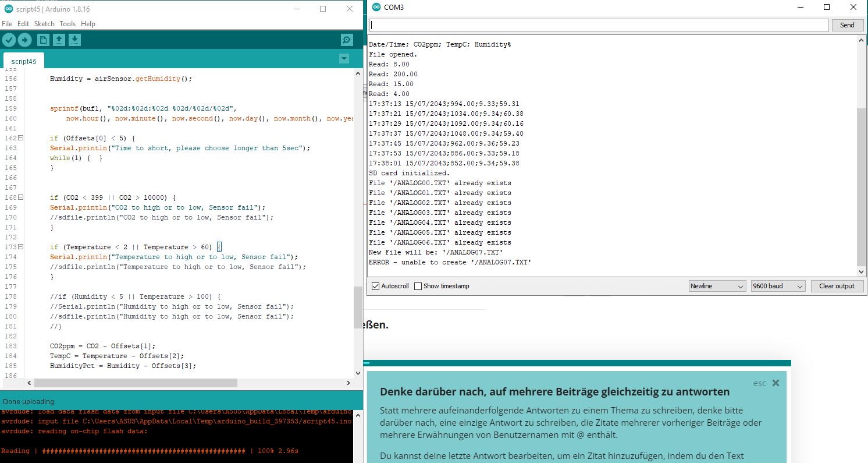Disable the Autoscroll checkbox

click(x=375, y=286)
